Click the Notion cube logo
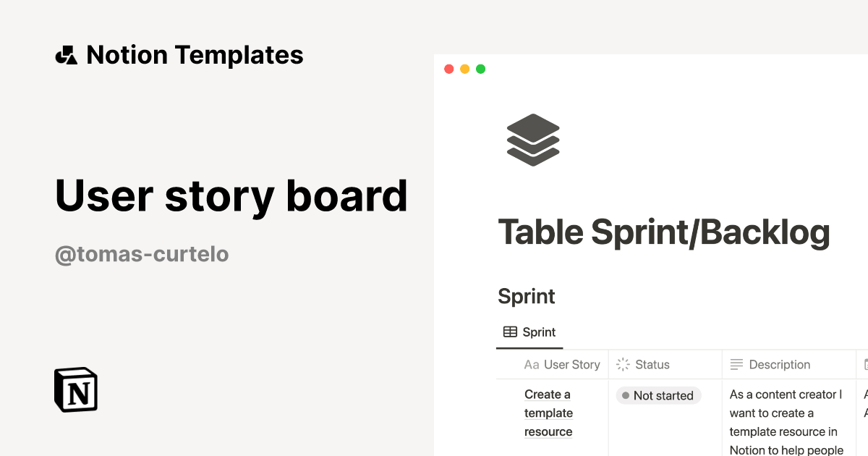This screenshot has height=456, width=868. [76, 389]
